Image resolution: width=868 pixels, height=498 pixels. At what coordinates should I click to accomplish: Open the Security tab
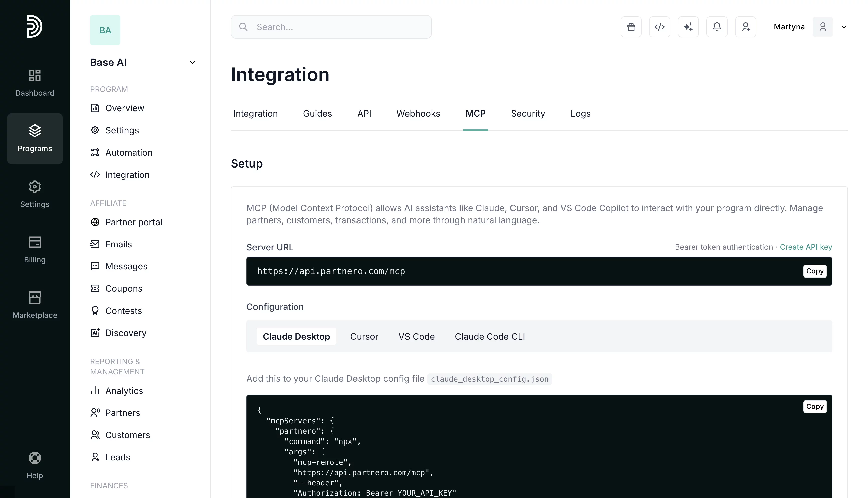(x=528, y=114)
